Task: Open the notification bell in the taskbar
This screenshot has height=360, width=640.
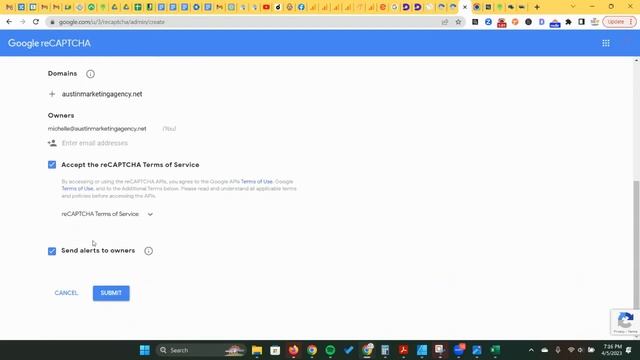Action: pyautogui.click(x=629, y=350)
